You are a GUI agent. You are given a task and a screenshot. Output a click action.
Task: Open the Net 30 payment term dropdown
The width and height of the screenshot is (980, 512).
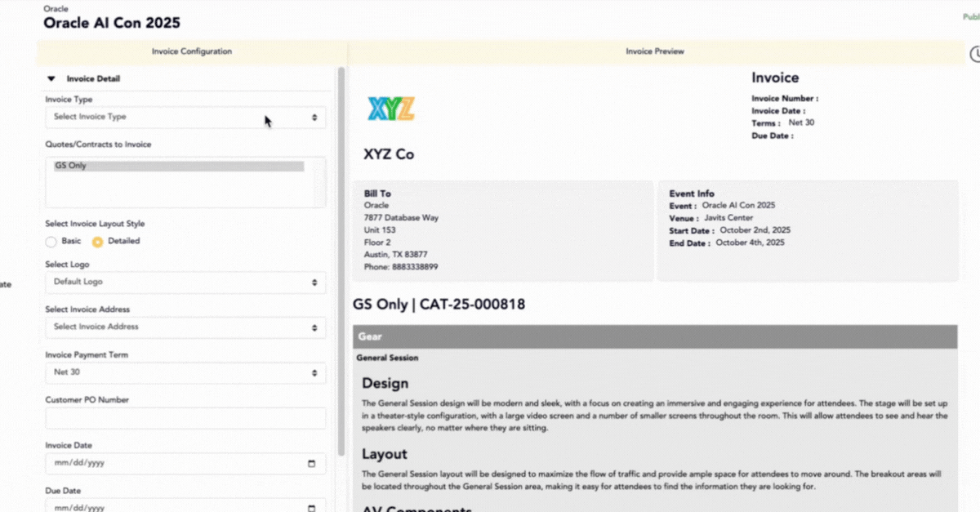pyautogui.click(x=185, y=373)
